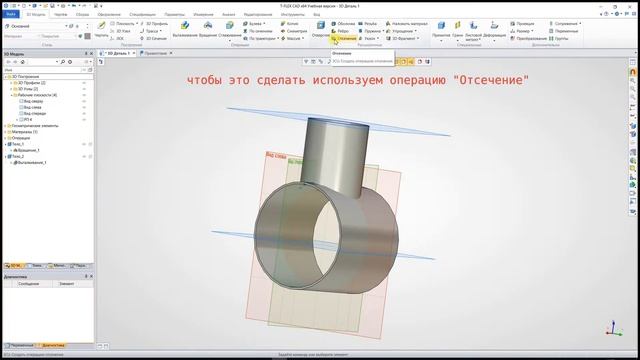Open the Файл menu

coord(11,14)
